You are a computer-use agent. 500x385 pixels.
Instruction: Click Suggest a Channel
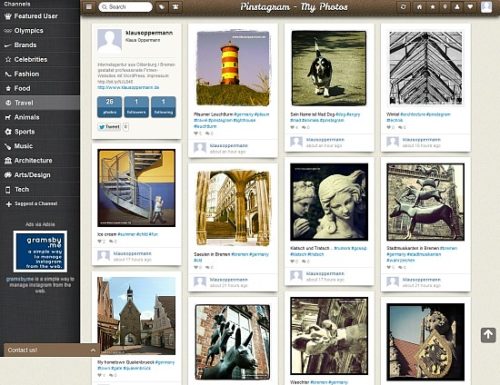(x=36, y=203)
